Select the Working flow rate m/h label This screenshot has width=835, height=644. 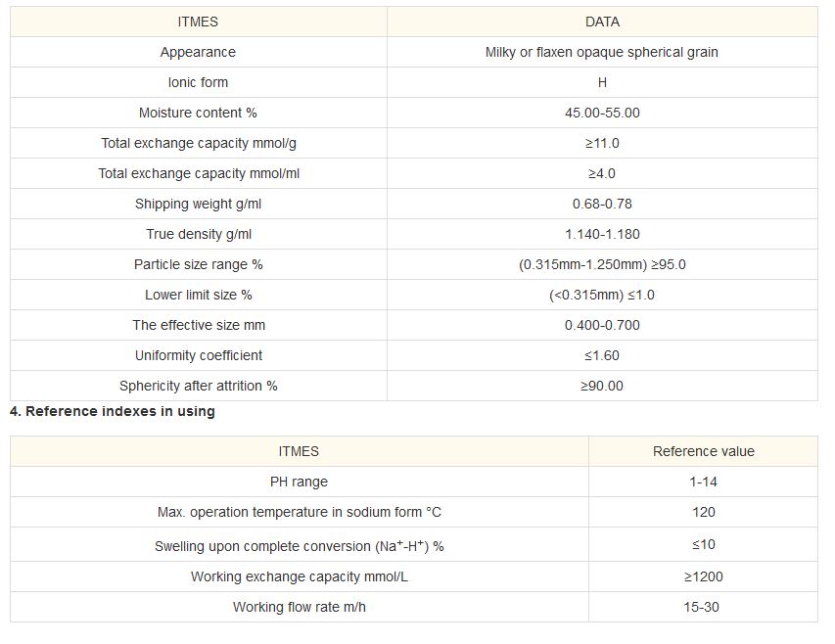pos(299,607)
